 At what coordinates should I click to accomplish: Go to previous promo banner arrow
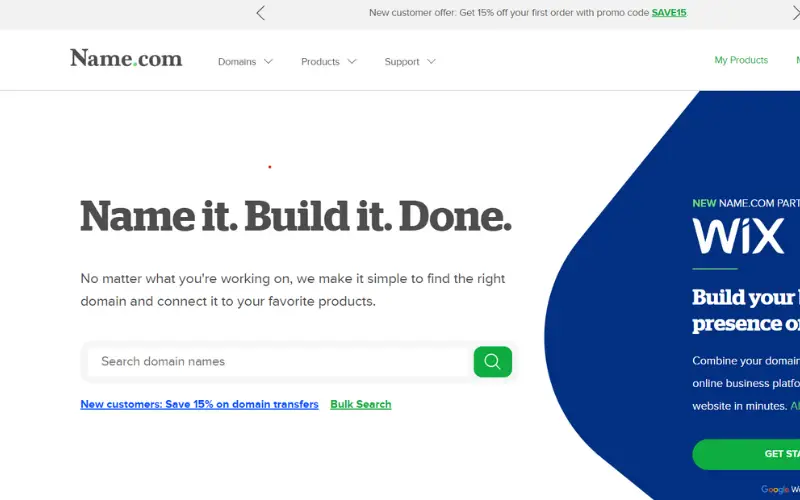coord(261,13)
